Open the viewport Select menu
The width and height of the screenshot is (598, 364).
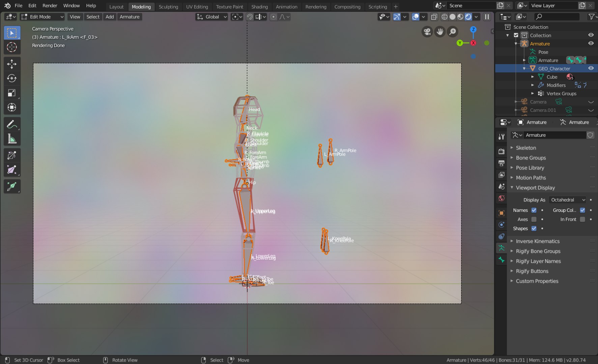(x=93, y=17)
